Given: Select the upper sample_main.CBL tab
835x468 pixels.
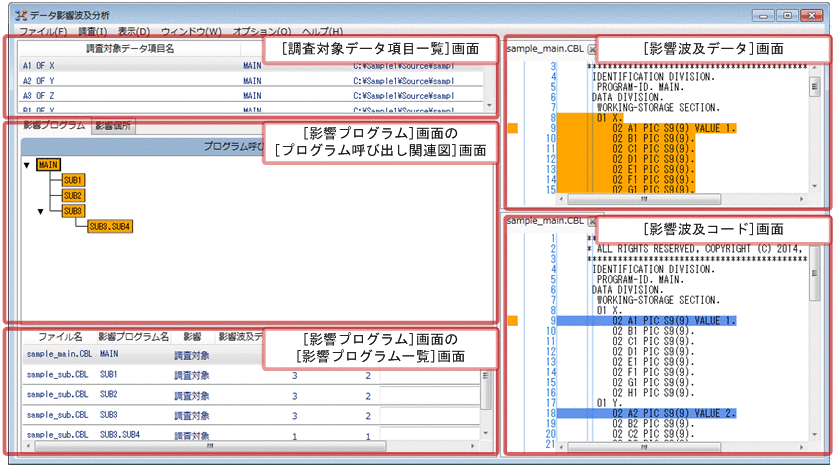Looking at the screenshot, I should tap(545, 49).
